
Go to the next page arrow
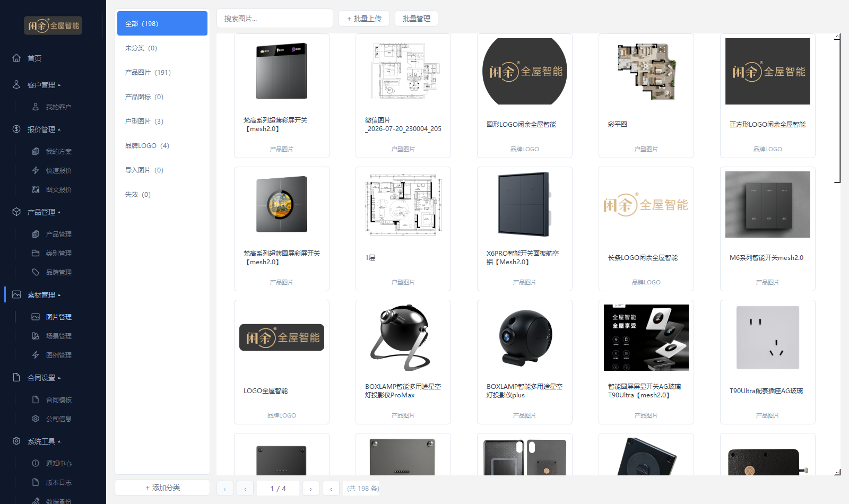click(311, 489)
